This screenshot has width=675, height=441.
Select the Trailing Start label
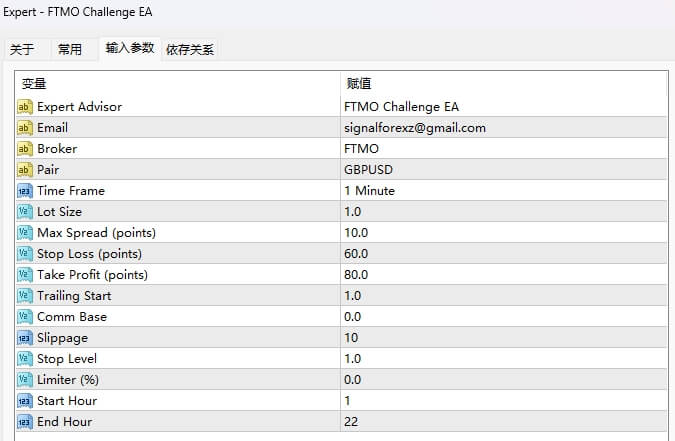click(74, 296)
